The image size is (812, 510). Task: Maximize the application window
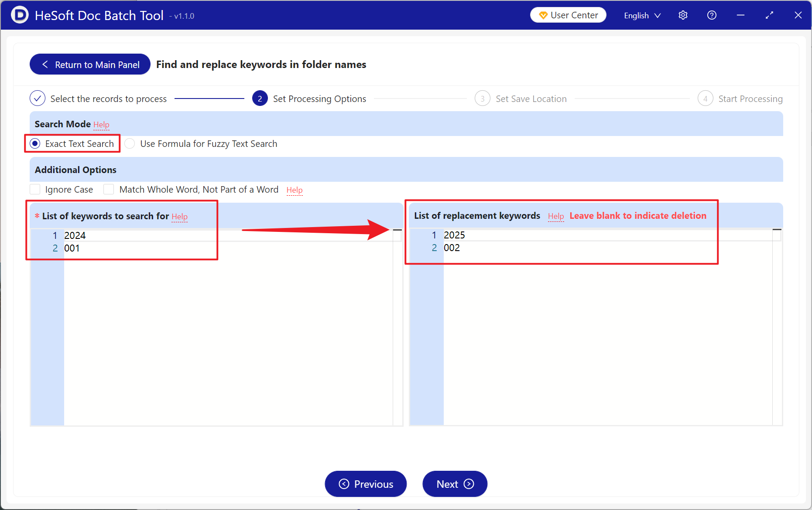pyautogui.click(x=769, y=15)
